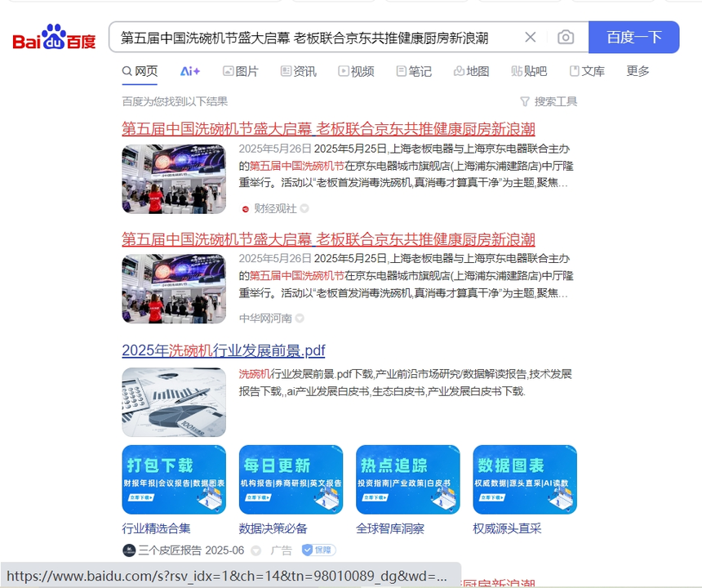This screenshot has height=588, width=702.
Task: Open the thumbnail of the 财经观社 result
Action: pos(174,179)
